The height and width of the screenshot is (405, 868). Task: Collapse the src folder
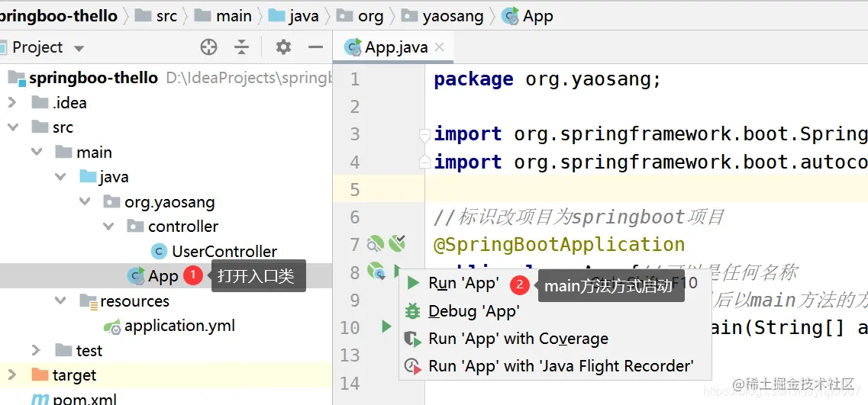12,127
